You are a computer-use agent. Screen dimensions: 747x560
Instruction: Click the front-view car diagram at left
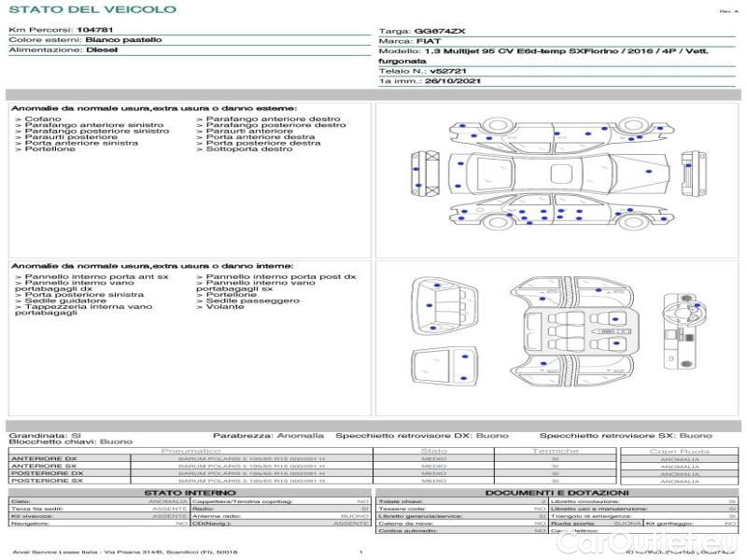tap(425, 175)
